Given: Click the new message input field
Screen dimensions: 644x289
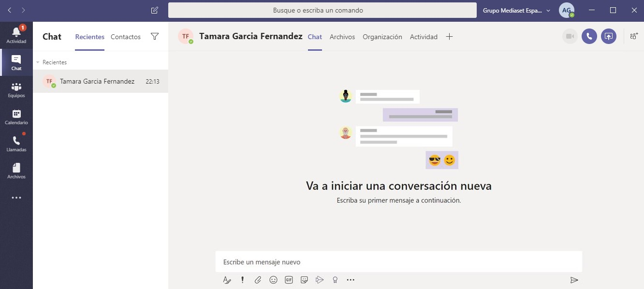Looking at the screenshot, I should point(398,262).
